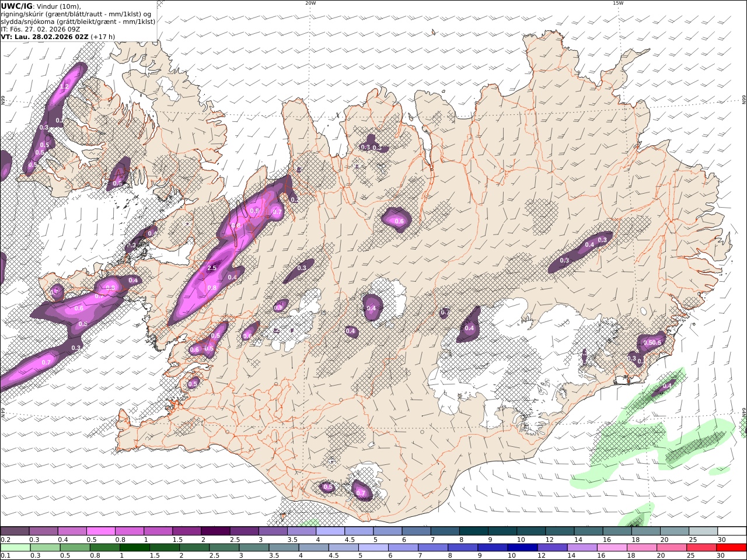
Task: Click pink 16 swatch in bottom rain scale
Action: click(x=611, y=548)
